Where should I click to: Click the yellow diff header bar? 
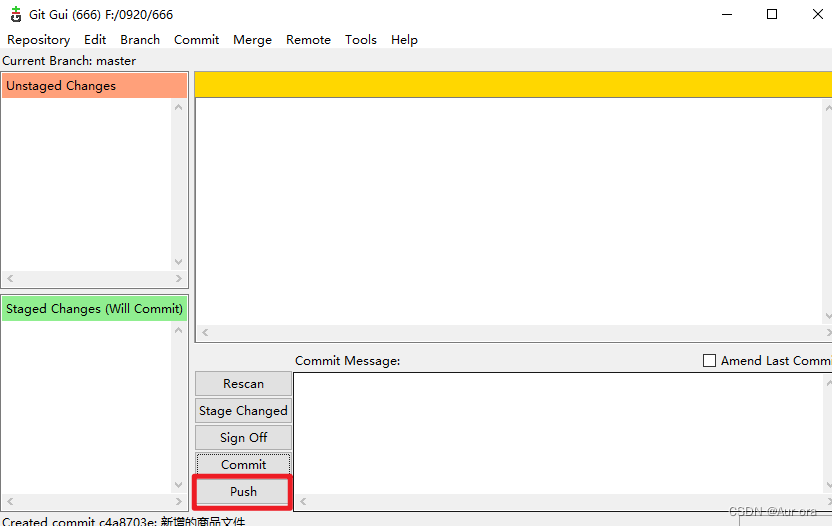coord(513,85)
